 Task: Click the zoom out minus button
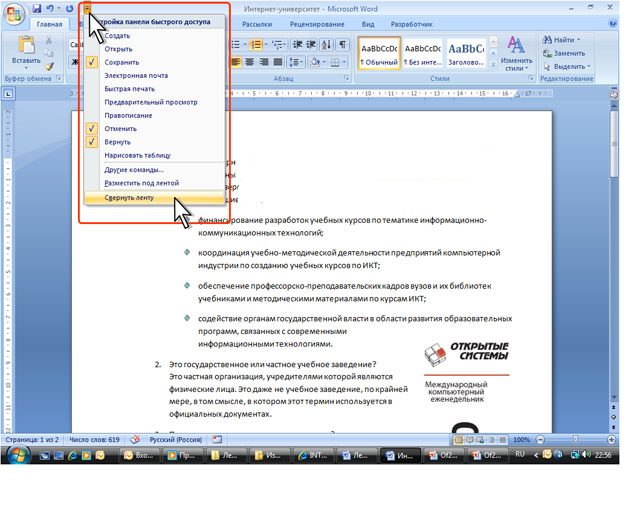(x=540, y=440)
